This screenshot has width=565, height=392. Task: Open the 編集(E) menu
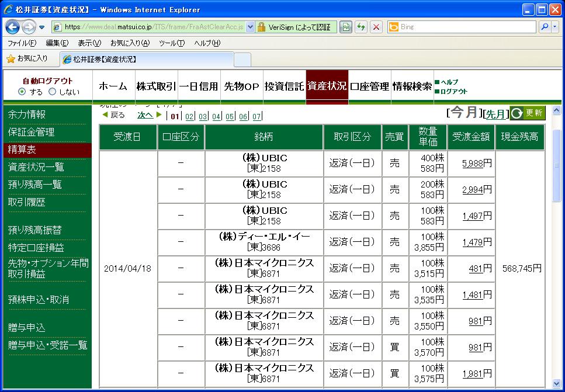pos(57,43)
